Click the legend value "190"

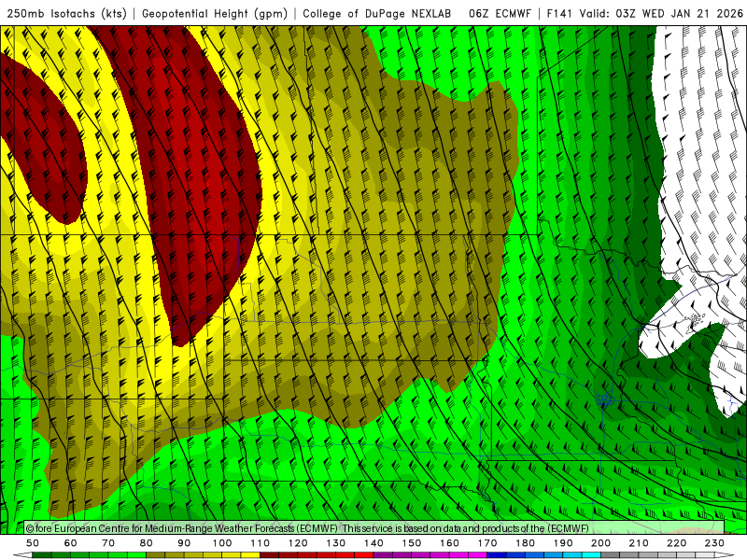coord(563,543)
